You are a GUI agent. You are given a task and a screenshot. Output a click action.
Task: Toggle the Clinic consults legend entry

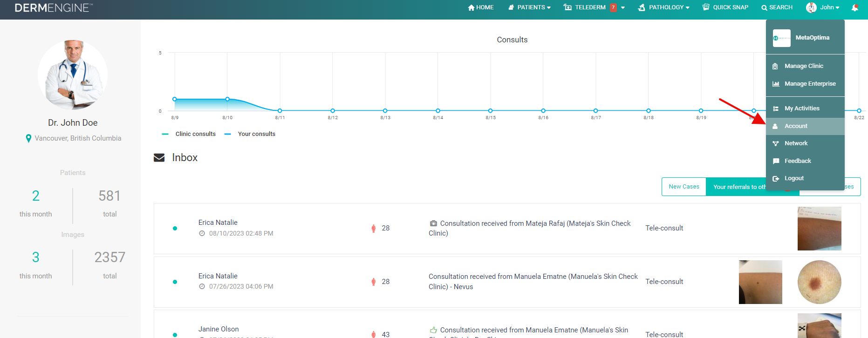(x=189, y=134)
